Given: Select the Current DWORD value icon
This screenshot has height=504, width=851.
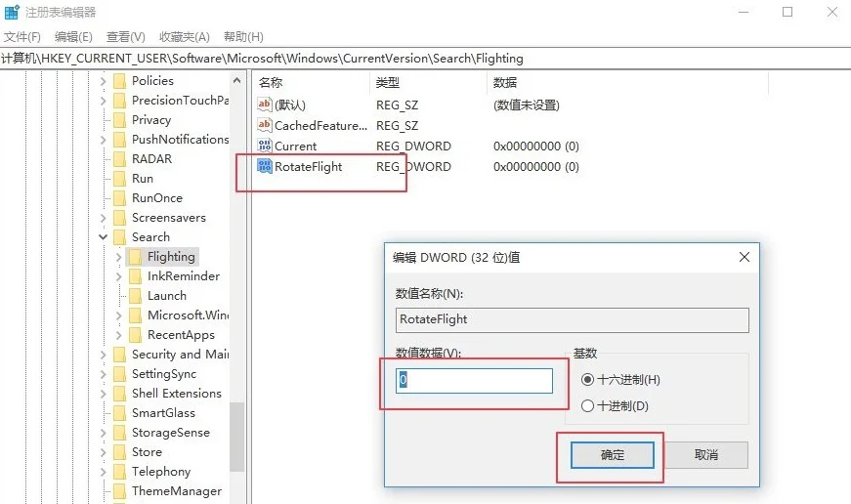Looking at the screenshot, I should (x=265, y=146).
